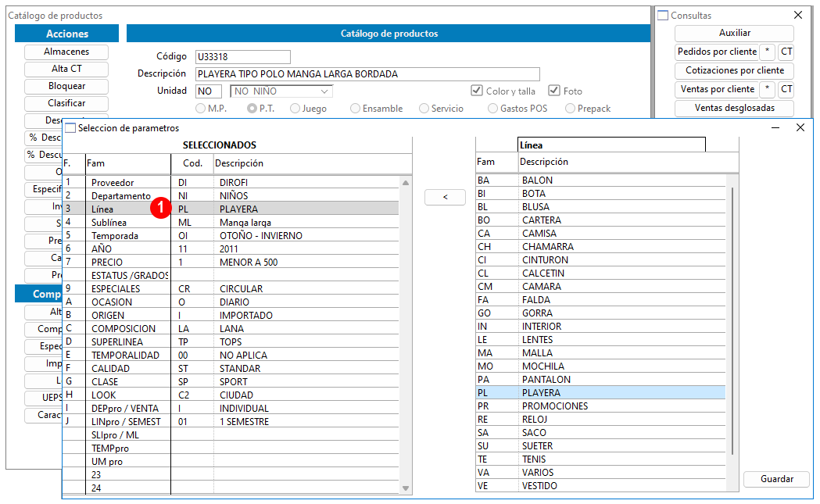Open Pedidos por cliente query
Image resolution: width=820 pixels, height=504 pixels.
pos(717,52)
